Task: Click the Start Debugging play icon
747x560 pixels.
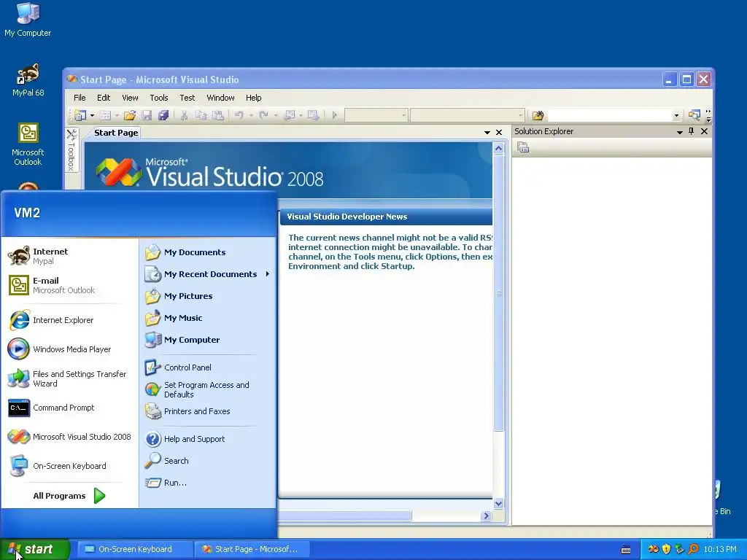Action: click(334, 115)
